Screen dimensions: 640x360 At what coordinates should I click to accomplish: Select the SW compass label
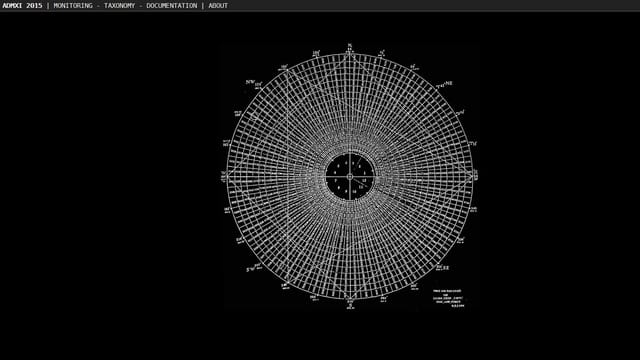250,269
